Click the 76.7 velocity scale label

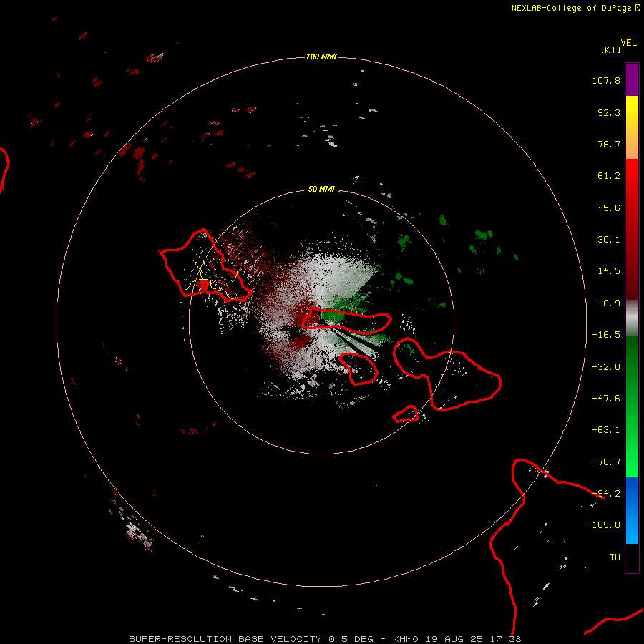click(609, 144)
